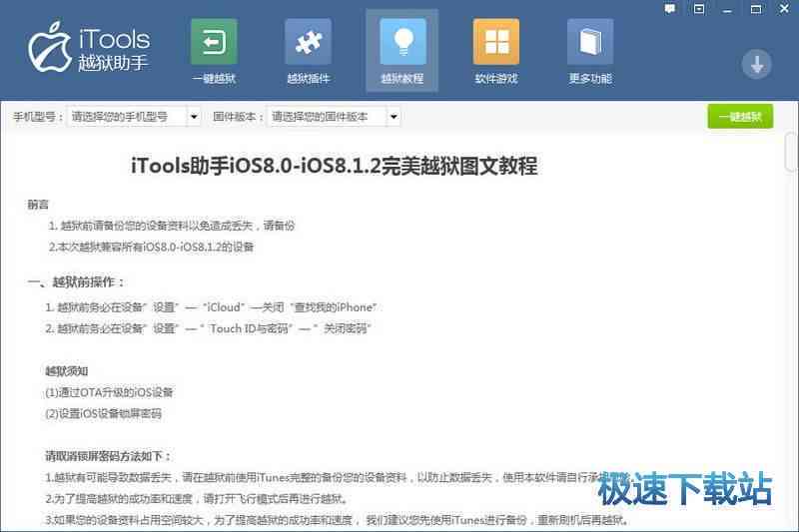Click the 前言 heading

[x=38, y=205]
